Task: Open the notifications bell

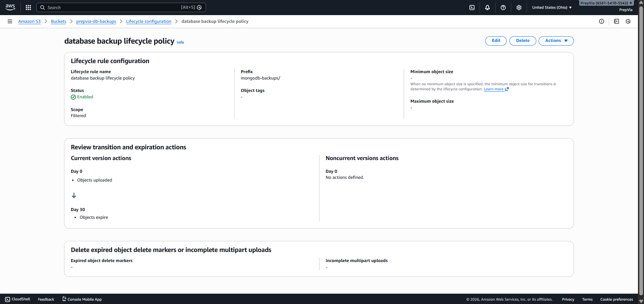Action: (x=487, y=7)
